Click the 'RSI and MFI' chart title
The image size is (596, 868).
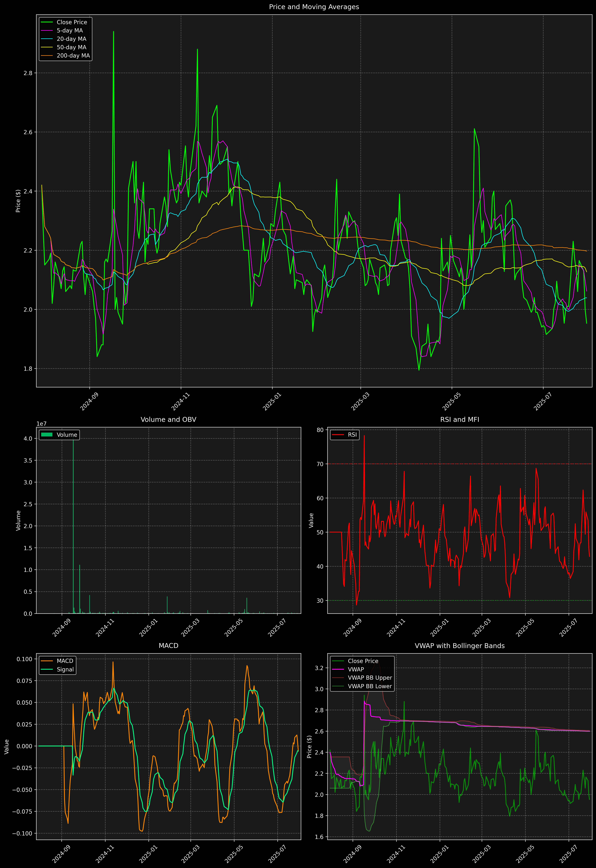click(x=460, y=419)
